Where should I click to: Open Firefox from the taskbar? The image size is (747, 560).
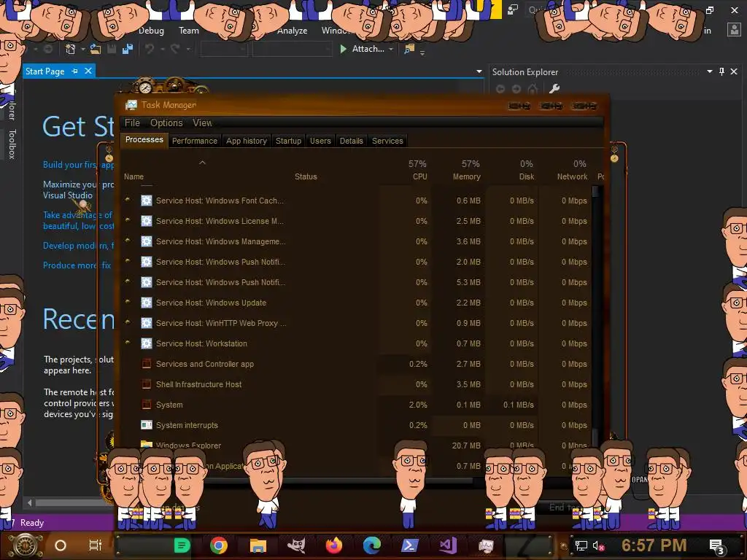(334, 545)
